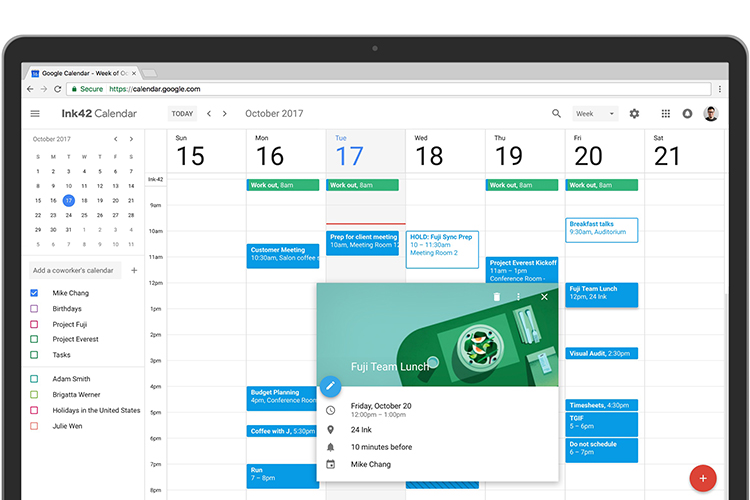Enable the Julie Wen calendar checkbox

click(34, 426)
